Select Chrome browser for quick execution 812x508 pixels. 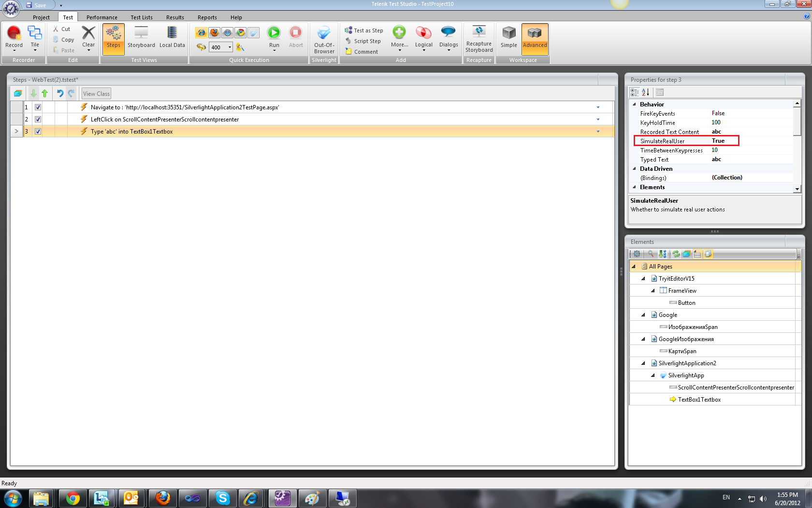(x=240, y=32)
